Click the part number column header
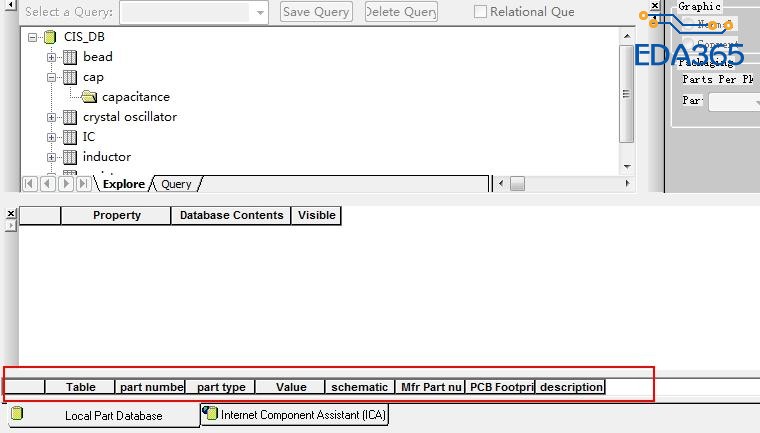 coord(150,387)
